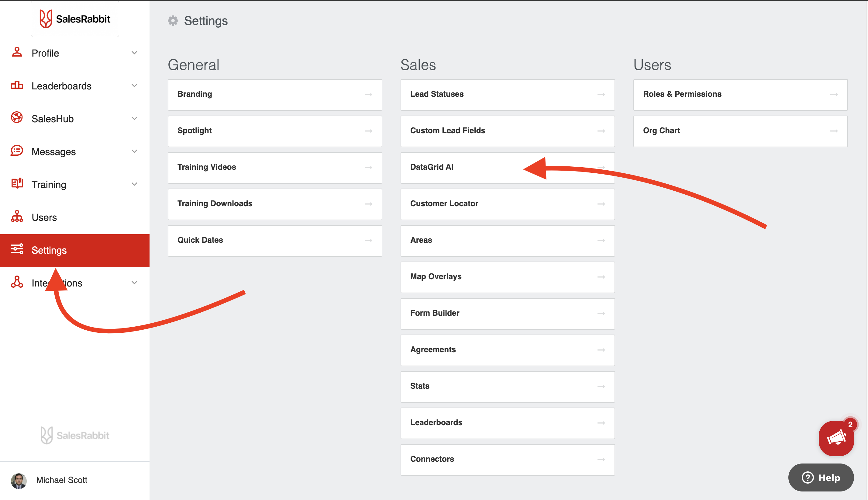
Task: Open sidebar Leaderboards section
Action: point(75,86)
